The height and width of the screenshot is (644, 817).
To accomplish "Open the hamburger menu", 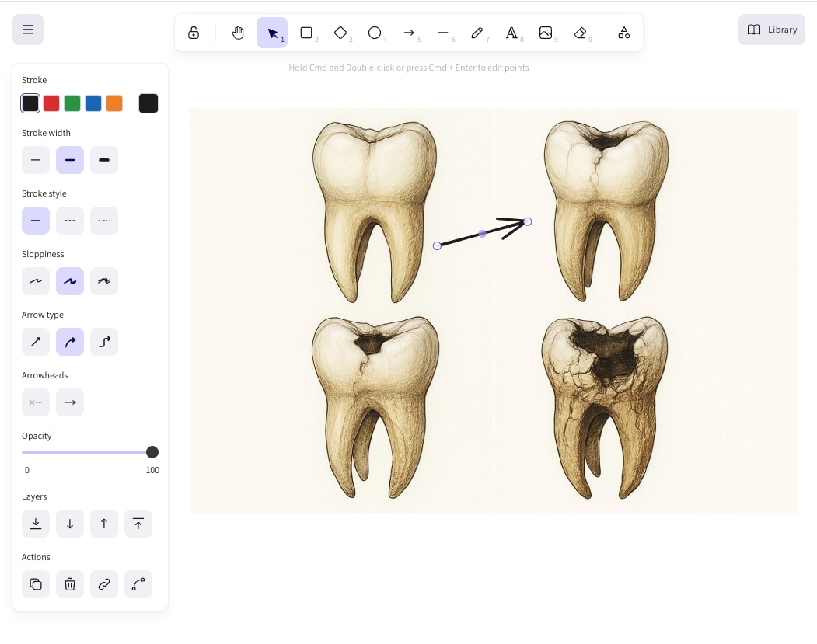I will click(x=28, y=30).
